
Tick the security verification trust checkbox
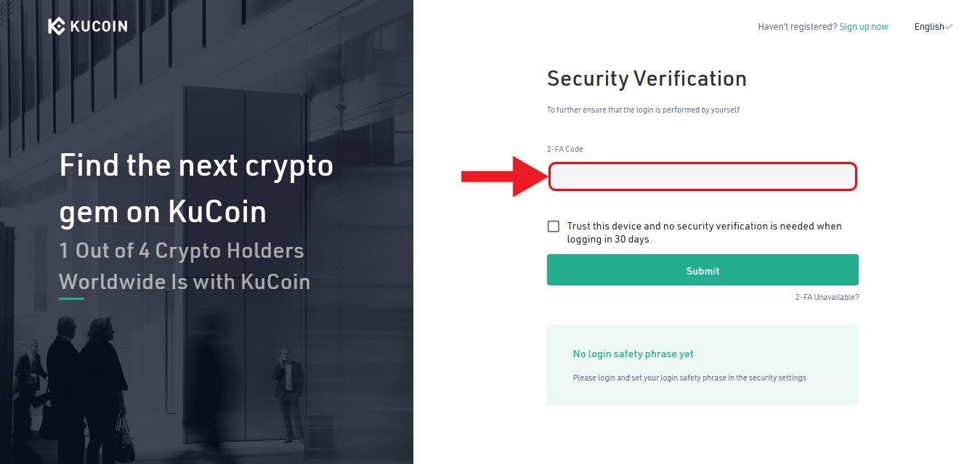[x=553, y=226]
